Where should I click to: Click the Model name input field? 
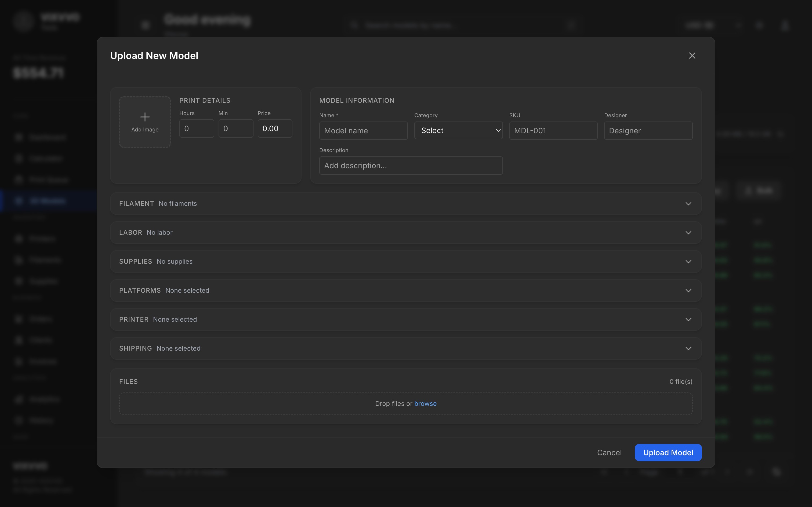tap(363, 130)
